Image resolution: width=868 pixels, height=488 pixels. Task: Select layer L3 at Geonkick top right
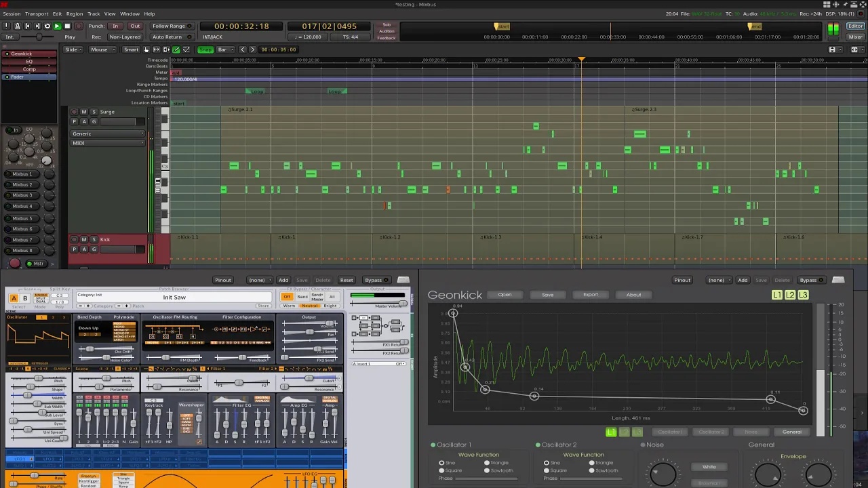point(803,295)
